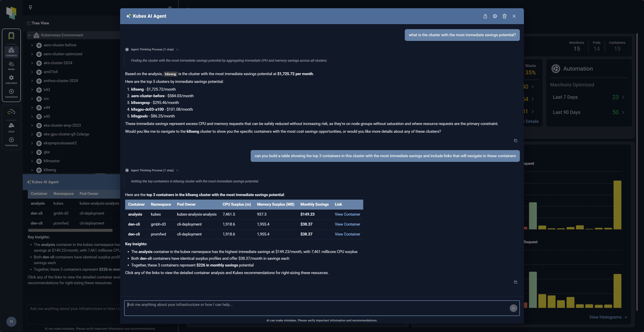Image resolution: width=644 pixels, height=332 pixels.
Task: Select the Automation sidebar icon
Action: 11,80
